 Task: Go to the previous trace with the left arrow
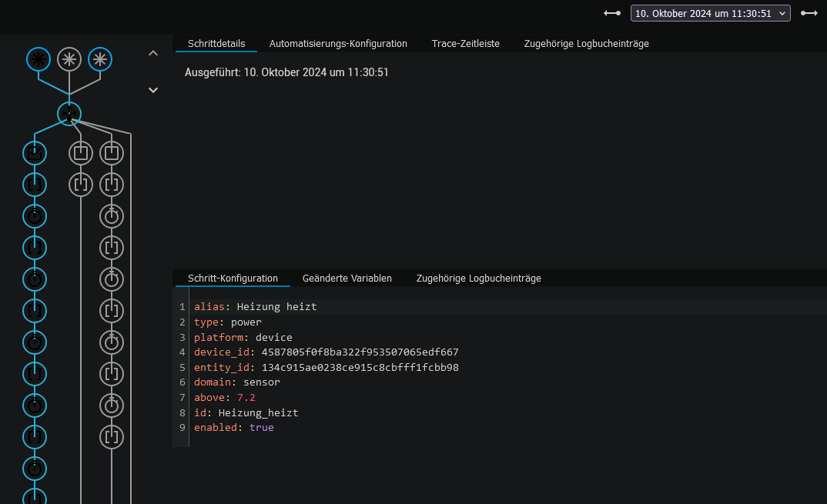tap(612, 13)
